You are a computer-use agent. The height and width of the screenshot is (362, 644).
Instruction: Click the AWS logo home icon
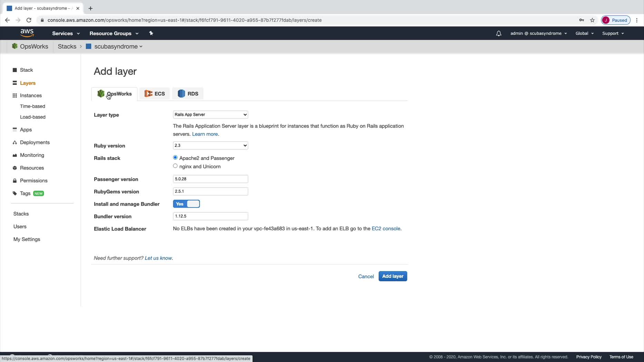27,33
